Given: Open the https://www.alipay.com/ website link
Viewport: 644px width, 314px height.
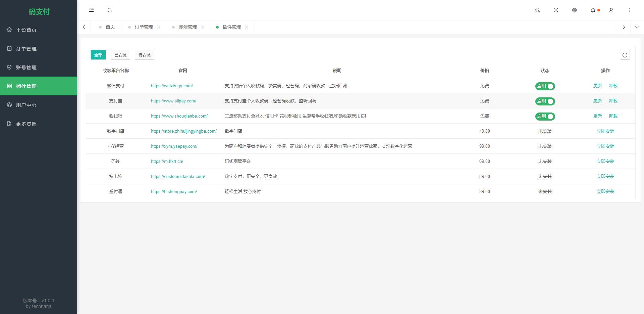Looking at the screenshot, I should pyautogui.click(x=173, y=101).
